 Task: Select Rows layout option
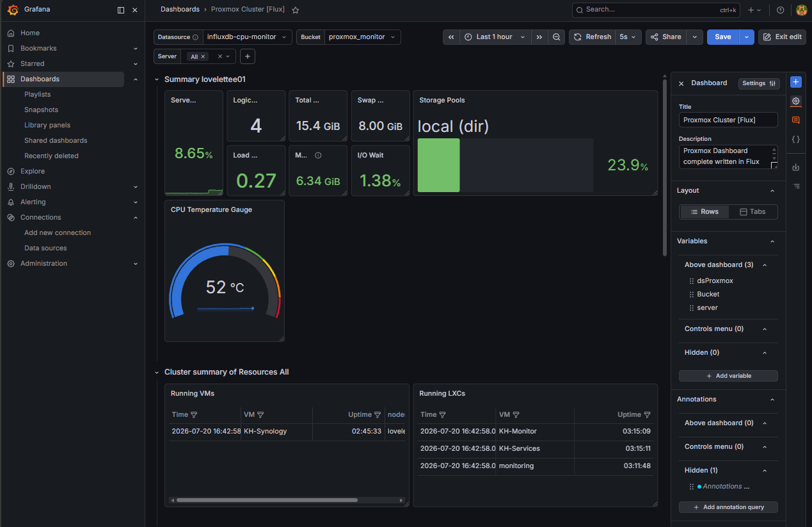coord(705,212)
